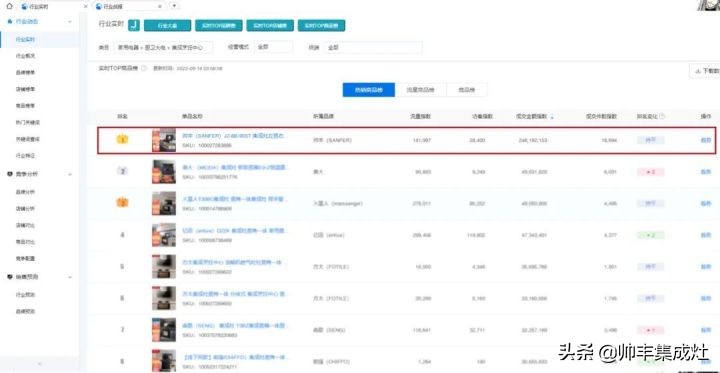Click the green rank-change badge in rank 4 row

650,235
